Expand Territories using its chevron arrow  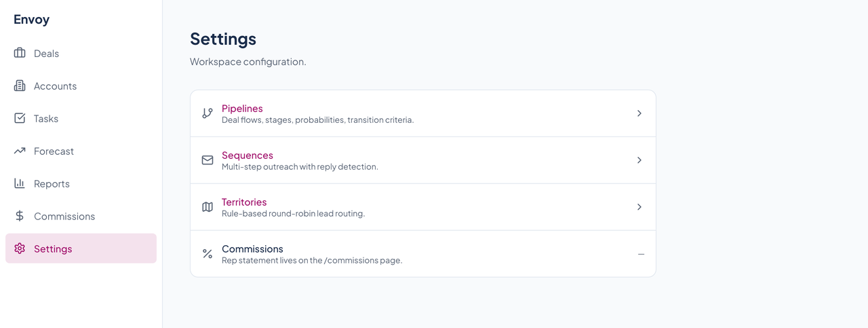(x=639, y=207)
